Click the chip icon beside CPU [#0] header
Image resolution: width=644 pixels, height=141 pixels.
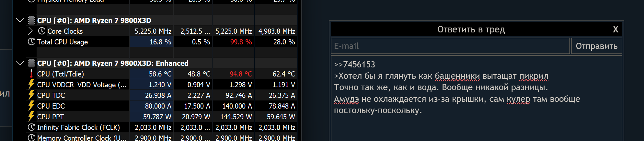[x=31, y=20]
